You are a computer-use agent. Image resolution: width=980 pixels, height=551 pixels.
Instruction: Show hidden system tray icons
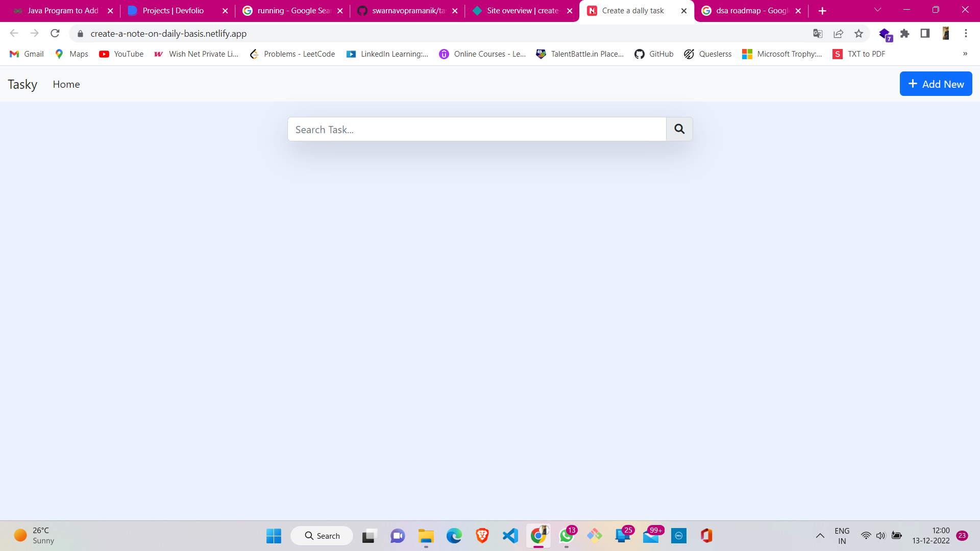[820, 536]
